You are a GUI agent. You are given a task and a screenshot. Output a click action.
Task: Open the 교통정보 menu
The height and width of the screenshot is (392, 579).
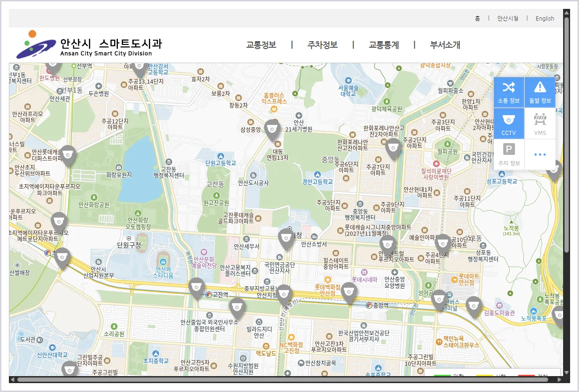pyautogui.click(x=261, y=45)
